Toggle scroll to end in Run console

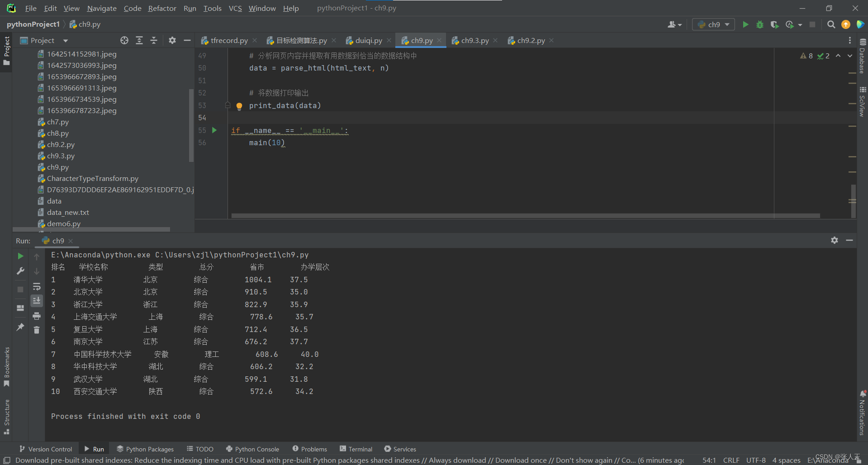(x=37, y=300)
